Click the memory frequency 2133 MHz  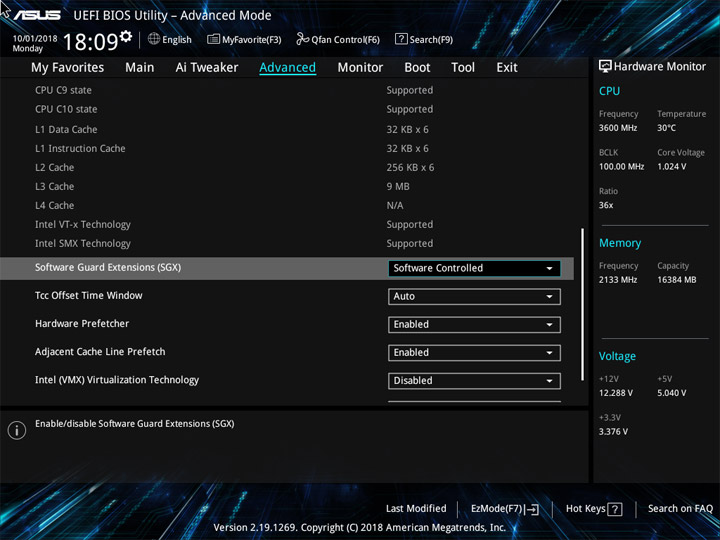click(618, 280)
